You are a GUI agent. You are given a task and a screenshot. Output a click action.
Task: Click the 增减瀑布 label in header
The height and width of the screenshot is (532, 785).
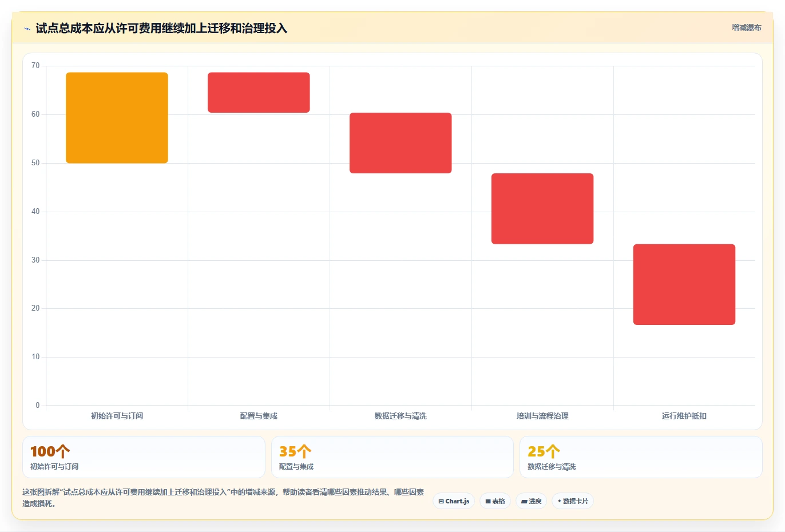[x=747, y=27]
